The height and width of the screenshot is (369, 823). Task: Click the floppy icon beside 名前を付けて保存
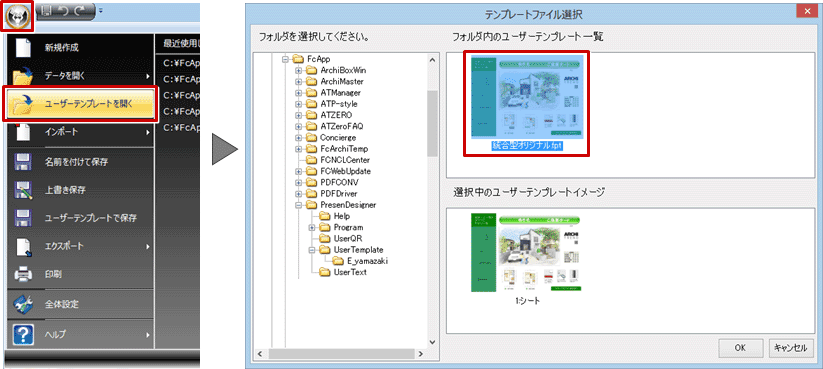(x=23, y=162)
